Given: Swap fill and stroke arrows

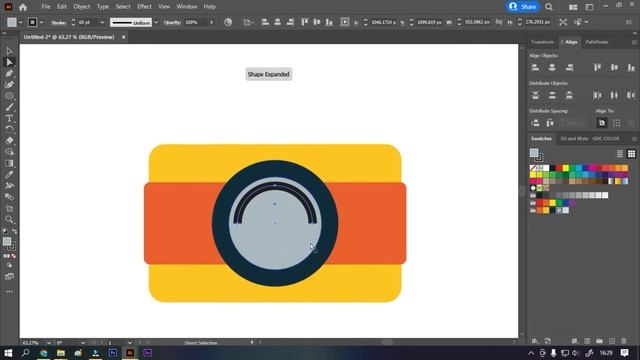Looking at the screenshot, I should pyautogui.click(x=14, y=231).
